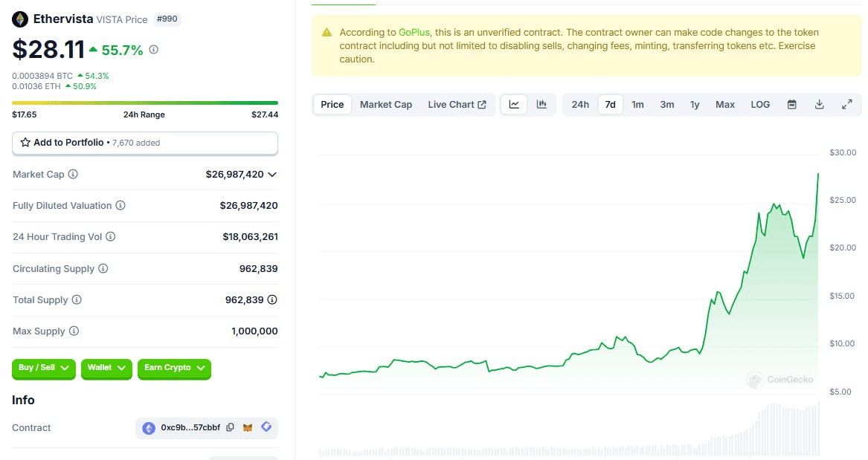Set chart range to 7d
Image resolution: width=868 pixels, height=460 pixels.
(610, 105)
